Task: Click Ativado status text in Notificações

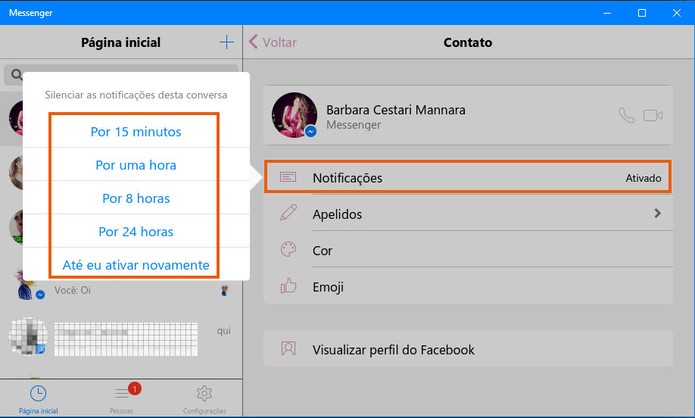Action: click(x=643, y=178)
